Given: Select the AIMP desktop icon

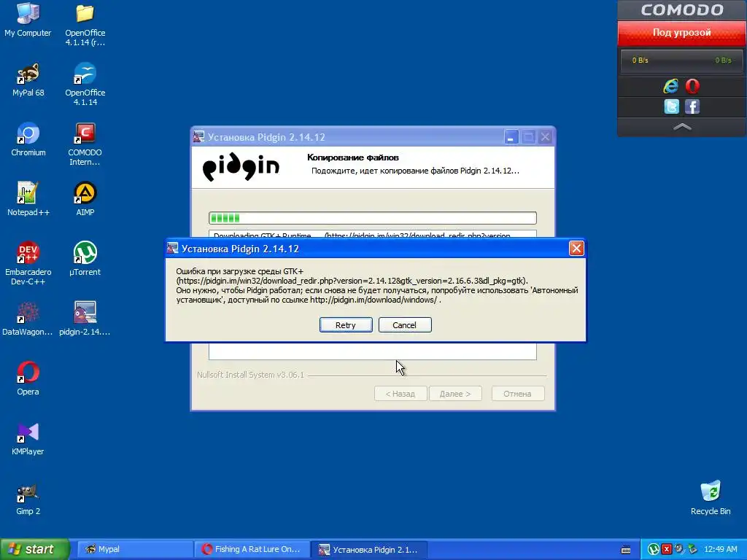Looking at the screenshot, I should click(85, 200).
